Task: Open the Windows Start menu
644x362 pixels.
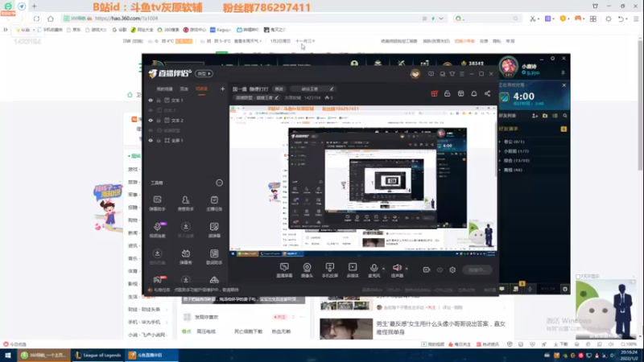Action: (8, 355)
